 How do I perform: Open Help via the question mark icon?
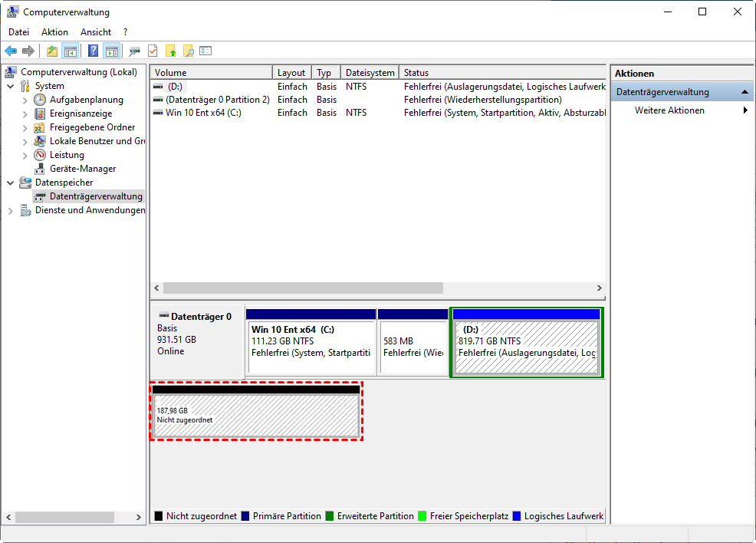93,51
